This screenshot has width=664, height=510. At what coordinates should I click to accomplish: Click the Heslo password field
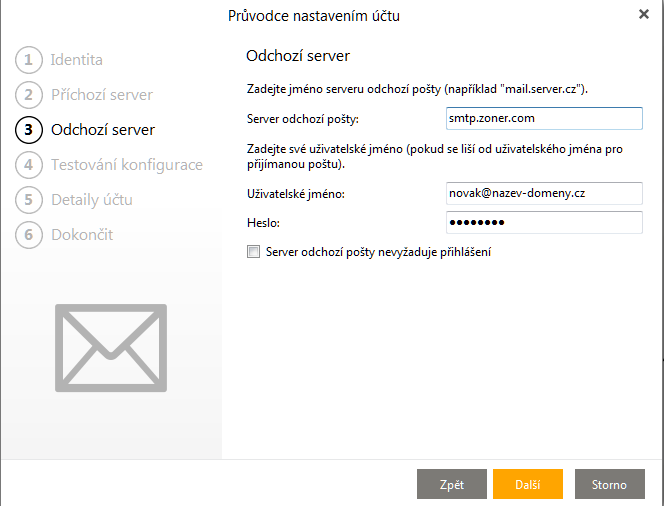544,222
